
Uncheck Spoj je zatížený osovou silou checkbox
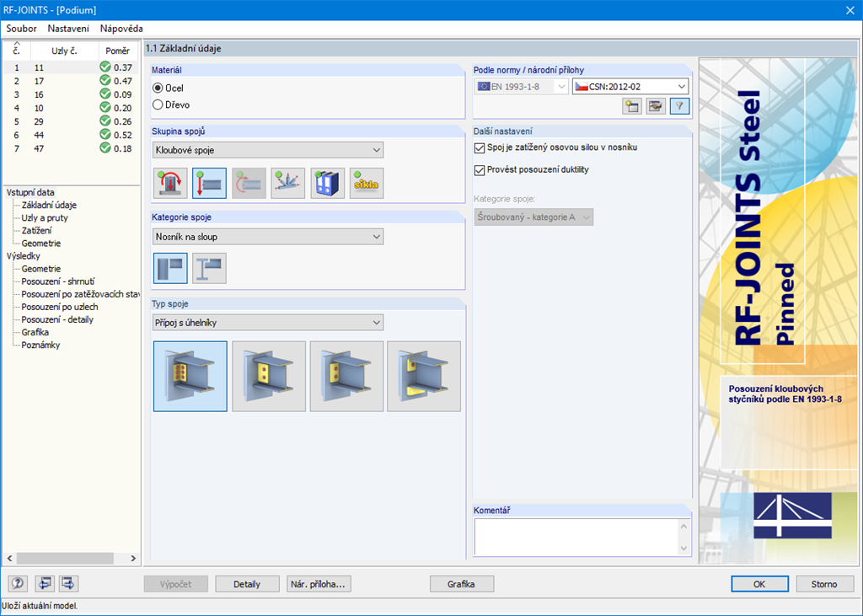480,148
